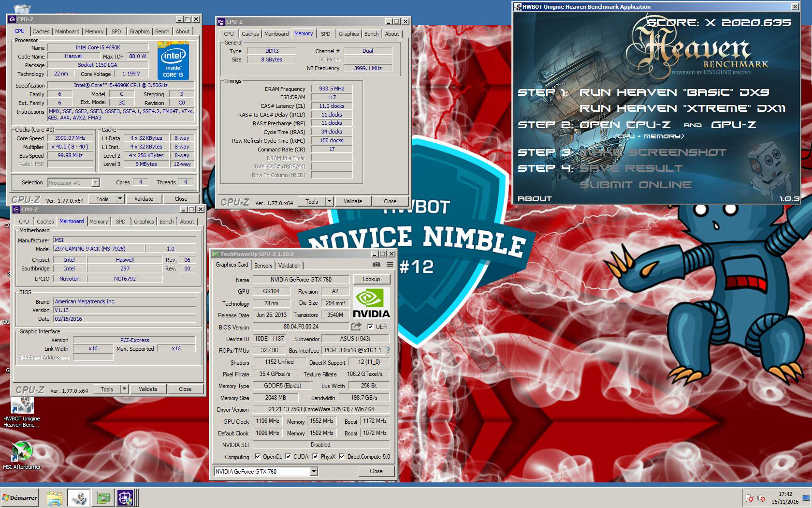Click the mainboard model Z97 GAMING 9 ACK field
Image resolution: width=812 pixels, height=508 pixels.
pos(98,249)
